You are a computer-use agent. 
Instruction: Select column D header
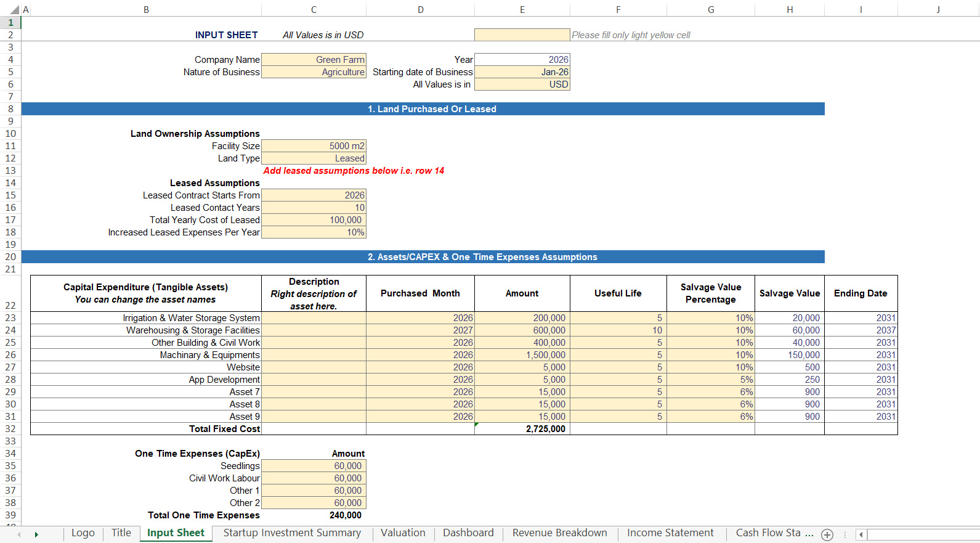pyautogui.click(x=420, y=10)
